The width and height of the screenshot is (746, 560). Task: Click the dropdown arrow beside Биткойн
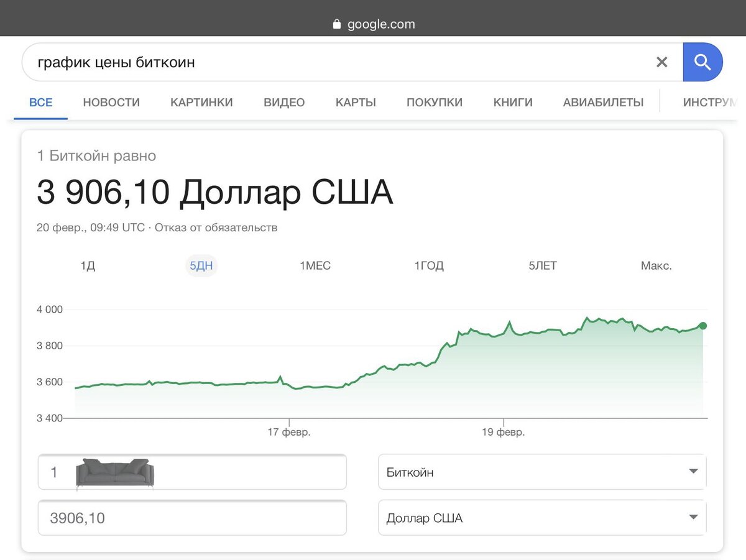tap(693, 472)
